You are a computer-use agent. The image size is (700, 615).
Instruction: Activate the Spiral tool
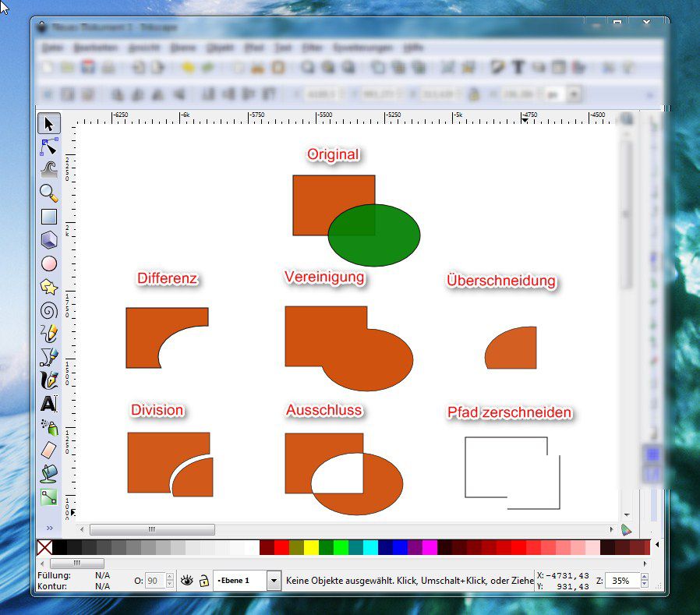pyautogui.click(x=48, y=310)
